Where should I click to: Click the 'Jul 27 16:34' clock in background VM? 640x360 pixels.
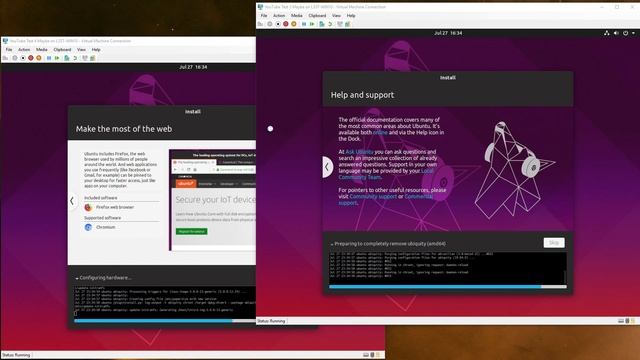[x=193, y=67]
